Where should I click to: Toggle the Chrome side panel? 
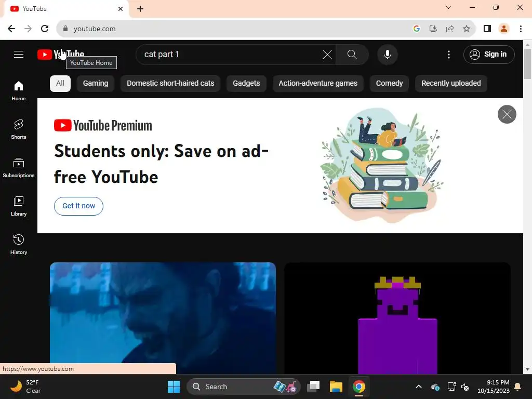pyautogui.click(x=487, y=29)
